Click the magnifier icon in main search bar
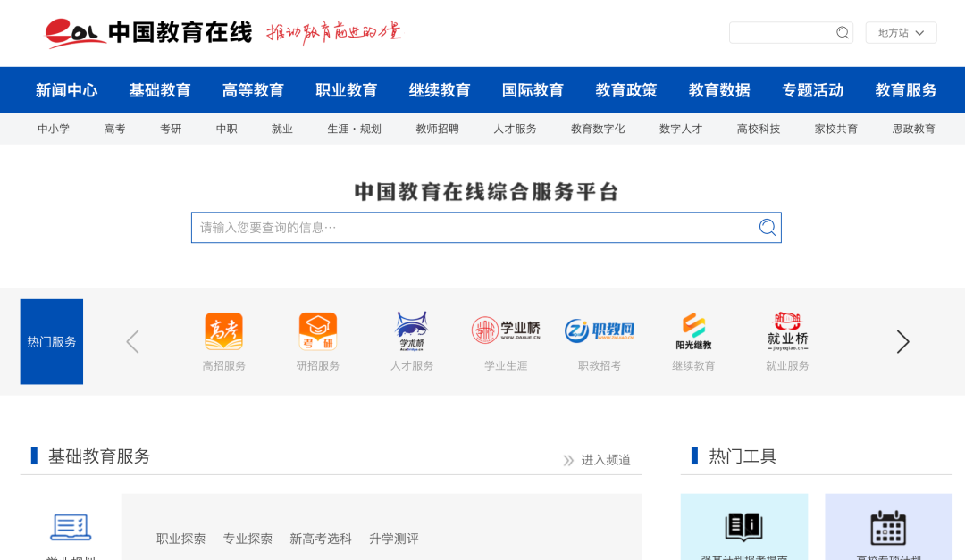 point(767,227)
